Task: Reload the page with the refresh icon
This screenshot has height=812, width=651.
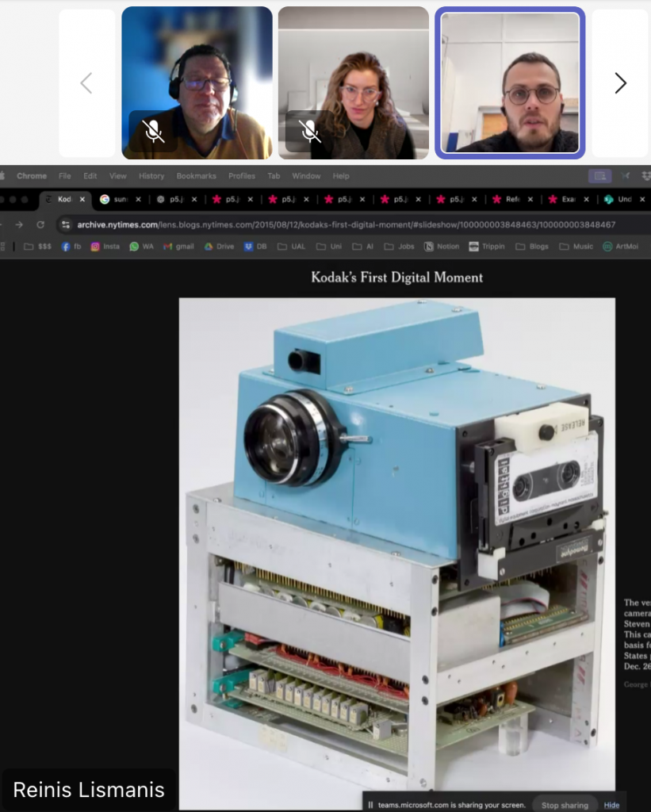Action: pos(40,224)
